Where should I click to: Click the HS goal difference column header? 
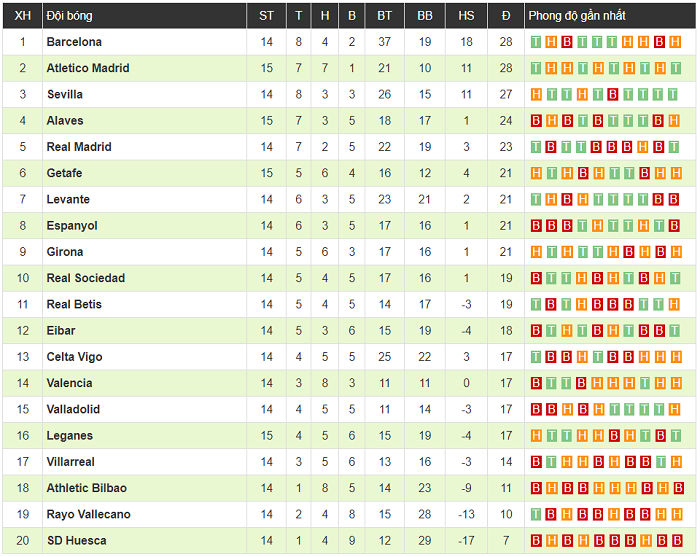[x=466, y=15]
